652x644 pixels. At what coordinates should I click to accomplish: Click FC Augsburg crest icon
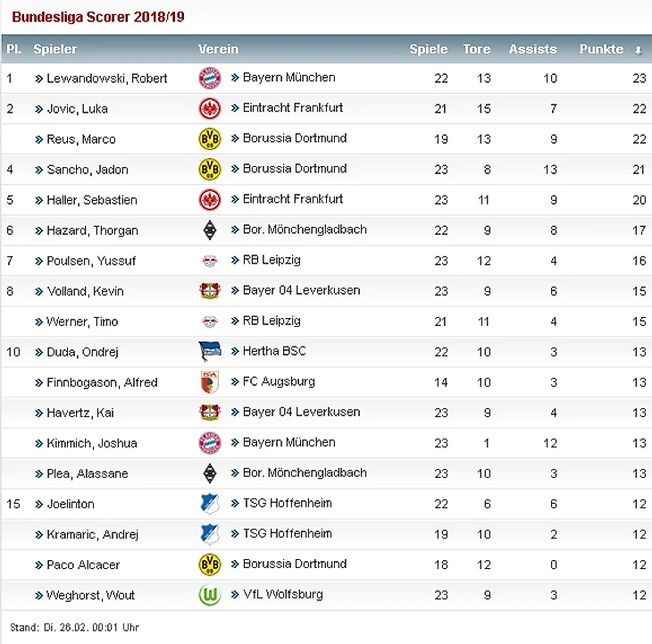tap(209, 381)
